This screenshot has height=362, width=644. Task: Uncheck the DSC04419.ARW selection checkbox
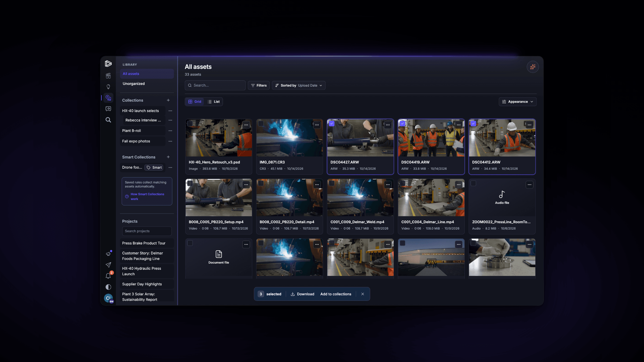click(402, 124)
